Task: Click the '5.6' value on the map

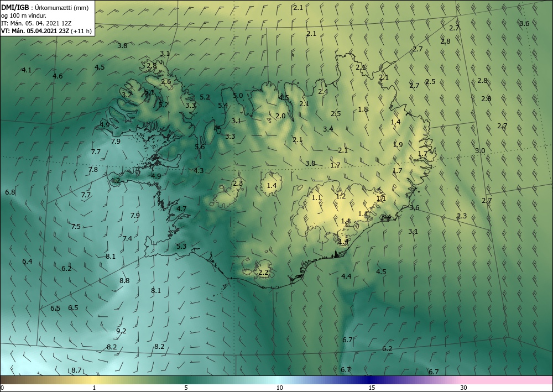Action: (200, 147)
